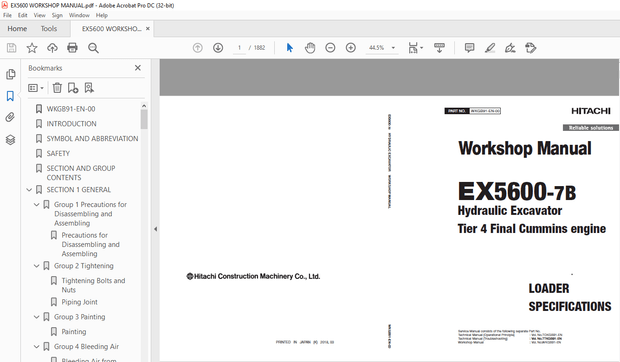Click the upload to cloud icon
The width and height of the screenshot is (620, 362).
click(x=52, y=48)
